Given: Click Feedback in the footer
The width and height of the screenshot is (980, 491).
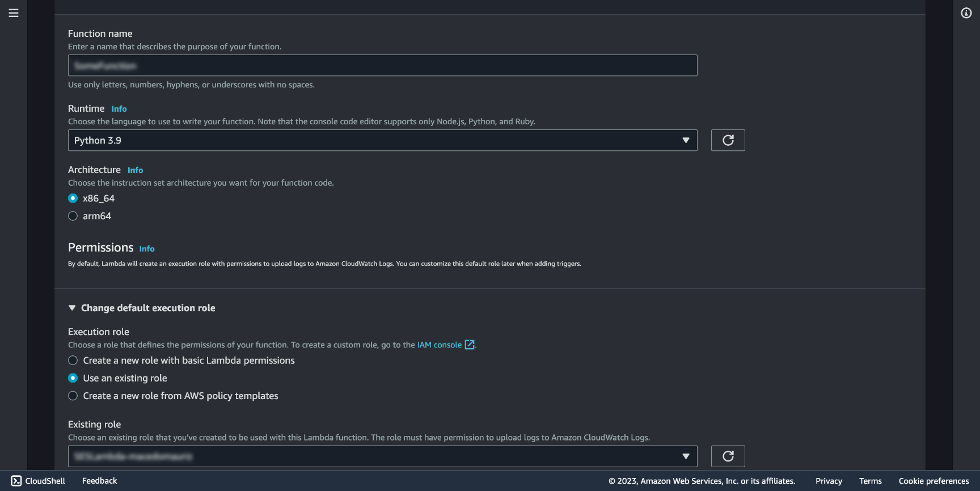Looking at the screenshot, I should click(100, 481).
